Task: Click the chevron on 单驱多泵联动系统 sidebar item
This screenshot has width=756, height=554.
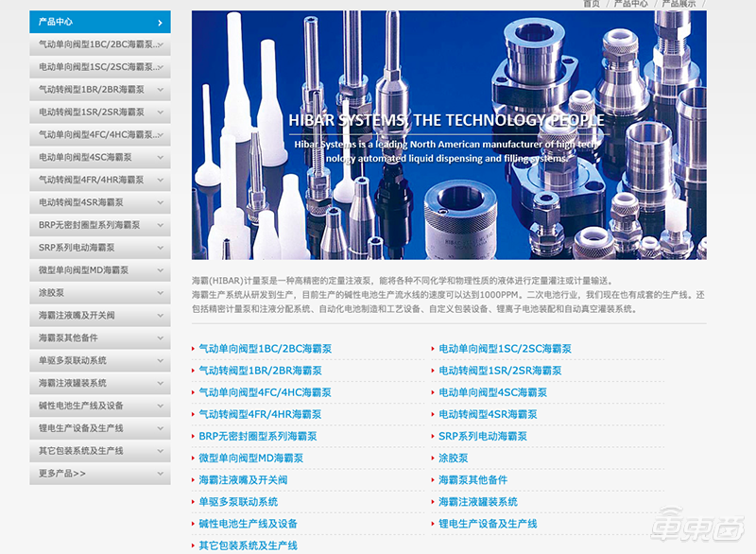Action: point(161,361)
